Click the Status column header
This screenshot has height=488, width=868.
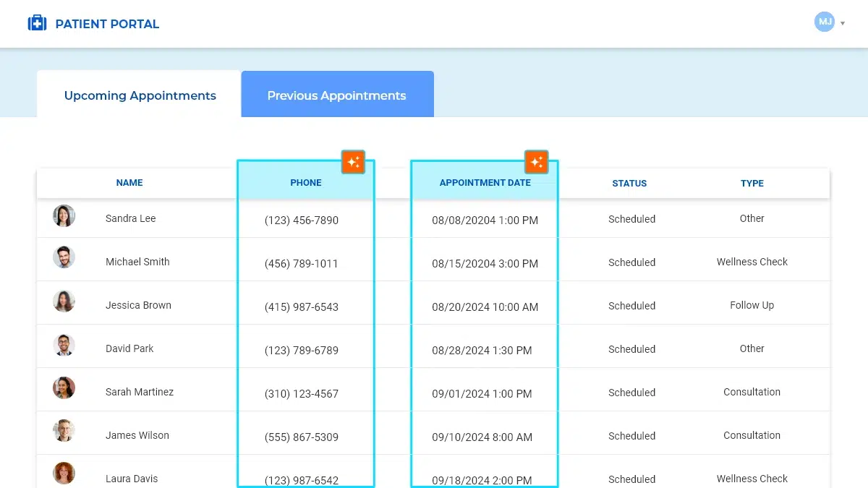629,184
